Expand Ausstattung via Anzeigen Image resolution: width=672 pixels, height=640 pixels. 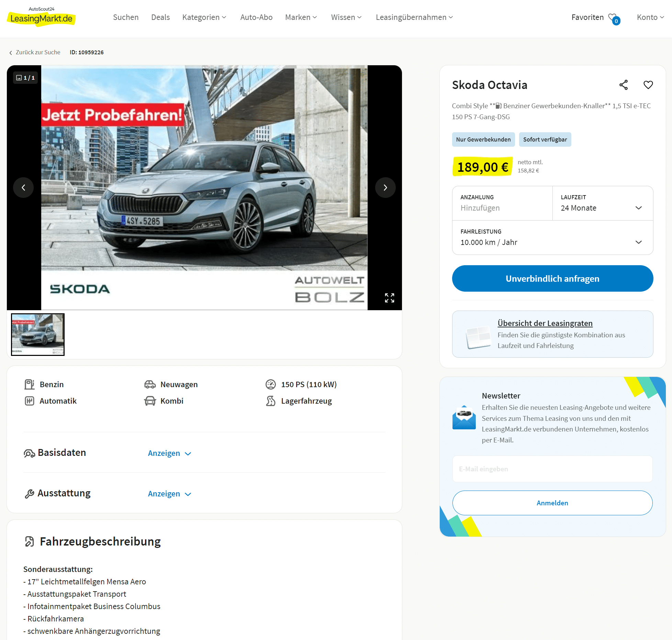169,494
